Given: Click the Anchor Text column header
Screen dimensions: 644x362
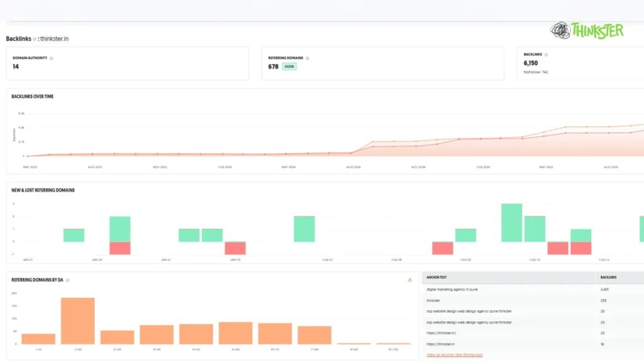Looking at the screenshot, I should (436, 277).
